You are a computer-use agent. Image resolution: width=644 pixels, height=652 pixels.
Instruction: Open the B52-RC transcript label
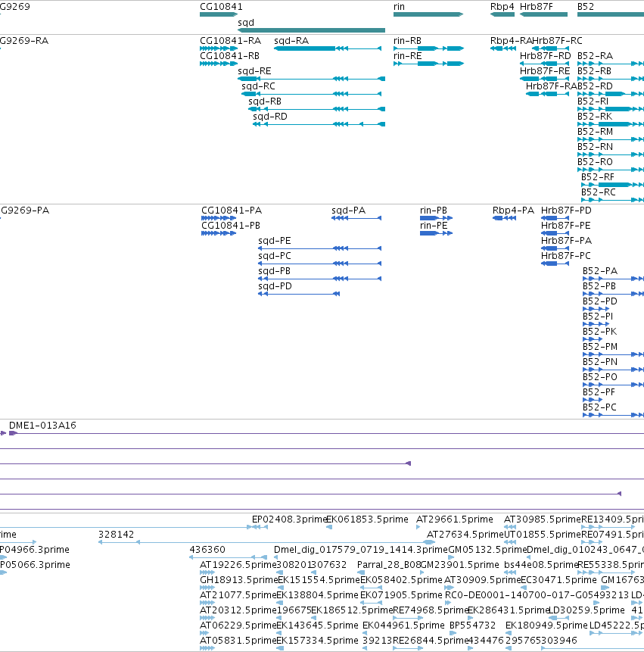[599, 192]
